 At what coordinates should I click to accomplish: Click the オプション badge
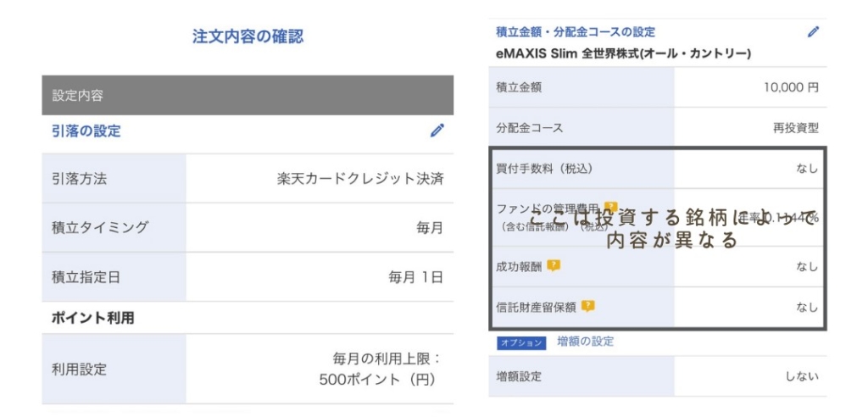click(521, 342)
